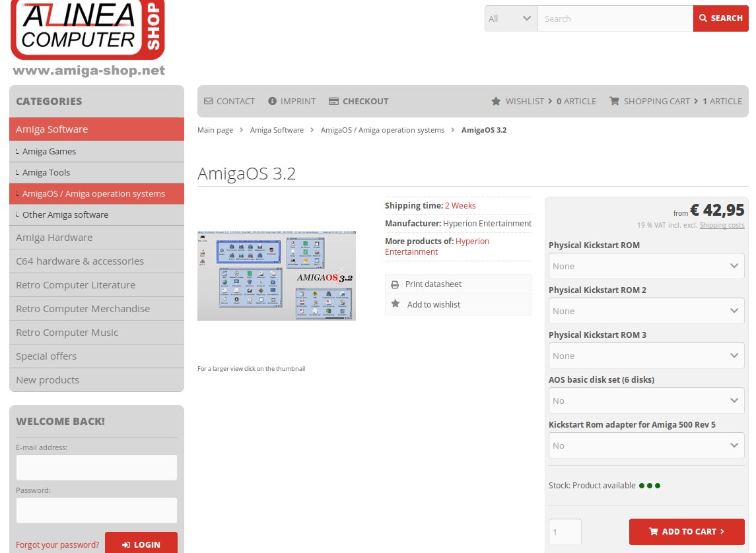Screen dimensions: 756x553
Task: Open the Imprint link
Action: point(292,101)
